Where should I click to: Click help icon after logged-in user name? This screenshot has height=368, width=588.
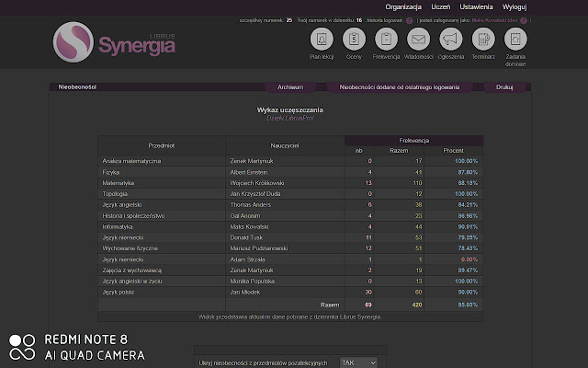point(524,20)
